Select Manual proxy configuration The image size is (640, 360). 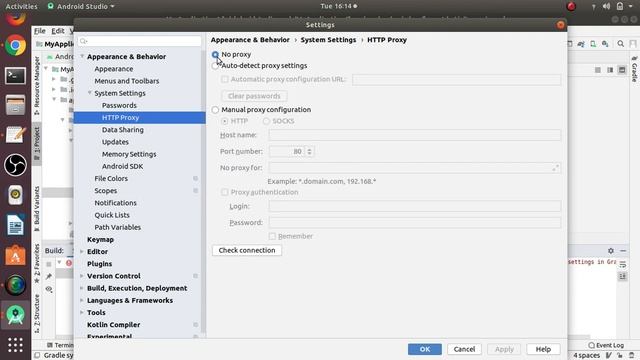215,110
